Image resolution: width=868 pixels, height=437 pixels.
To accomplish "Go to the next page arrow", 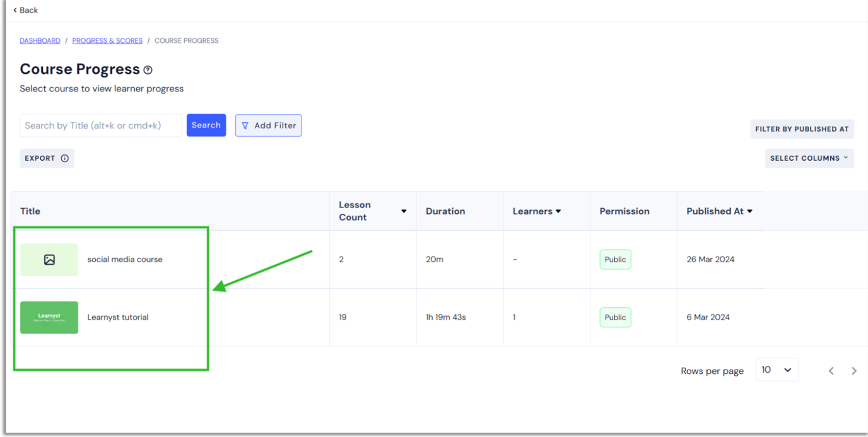I will pos(853,371).
